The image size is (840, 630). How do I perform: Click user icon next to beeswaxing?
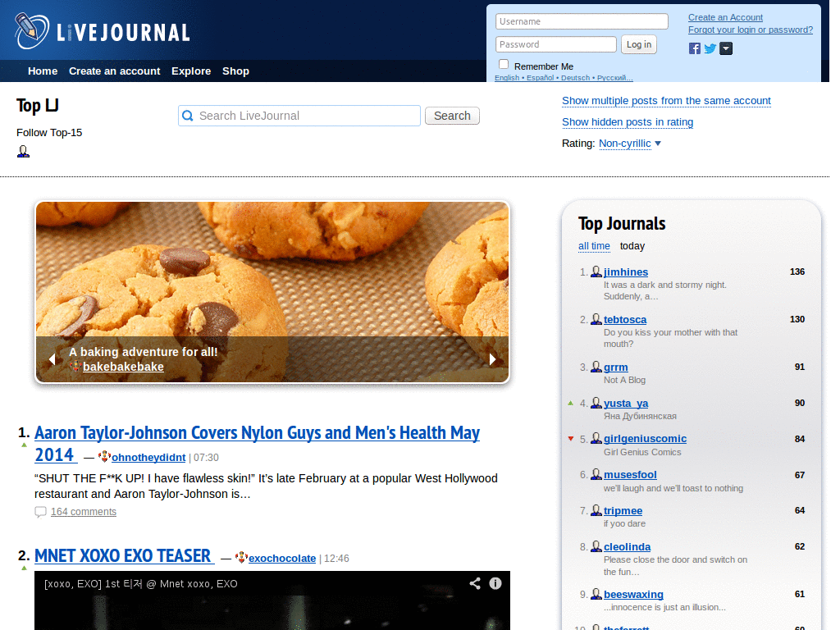pos(596,594)
